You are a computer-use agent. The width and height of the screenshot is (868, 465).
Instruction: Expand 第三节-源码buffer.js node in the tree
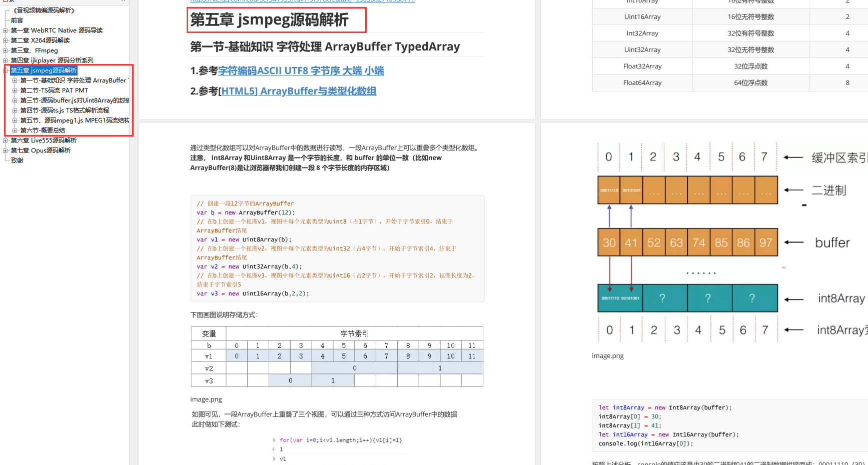15,100
